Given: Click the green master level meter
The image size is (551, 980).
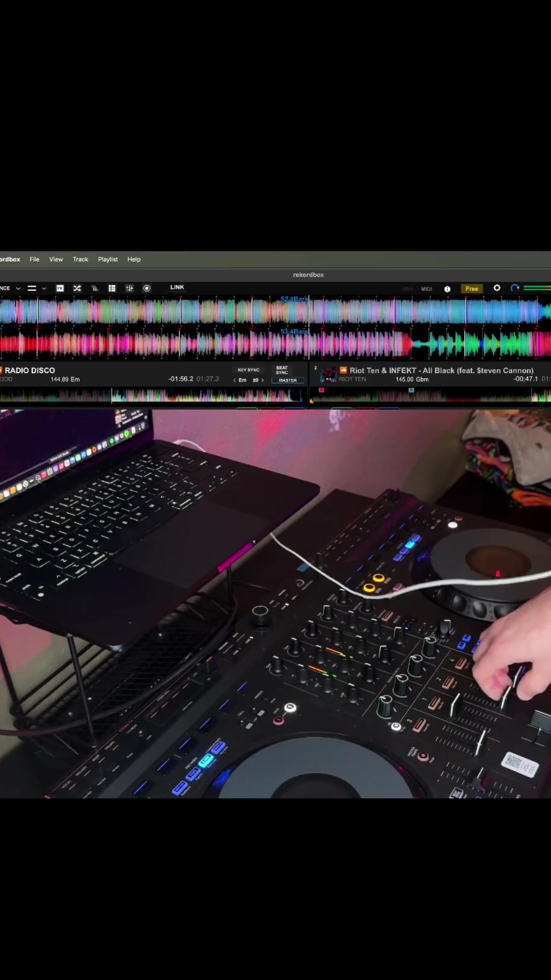Looking at the screenshot, I should click(x=537, y=288).
